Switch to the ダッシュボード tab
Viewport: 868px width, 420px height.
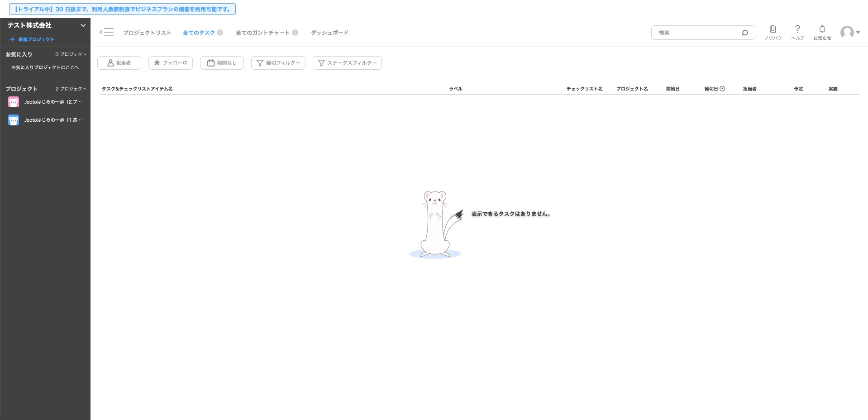329,33
